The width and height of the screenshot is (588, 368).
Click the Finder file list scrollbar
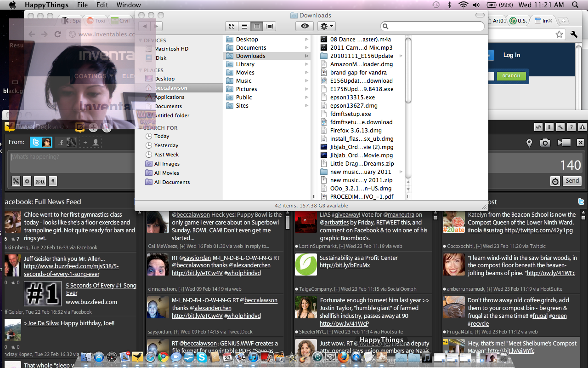[x=408, y=69]
